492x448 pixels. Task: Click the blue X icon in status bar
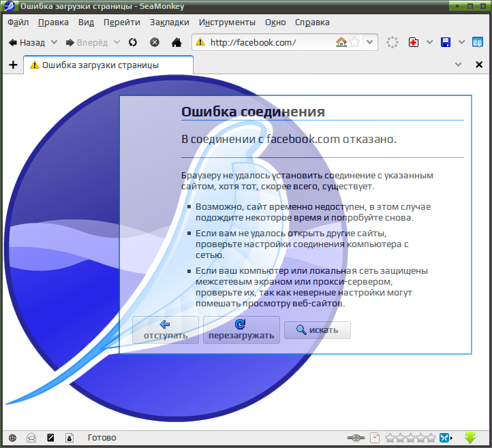(445, 438)
